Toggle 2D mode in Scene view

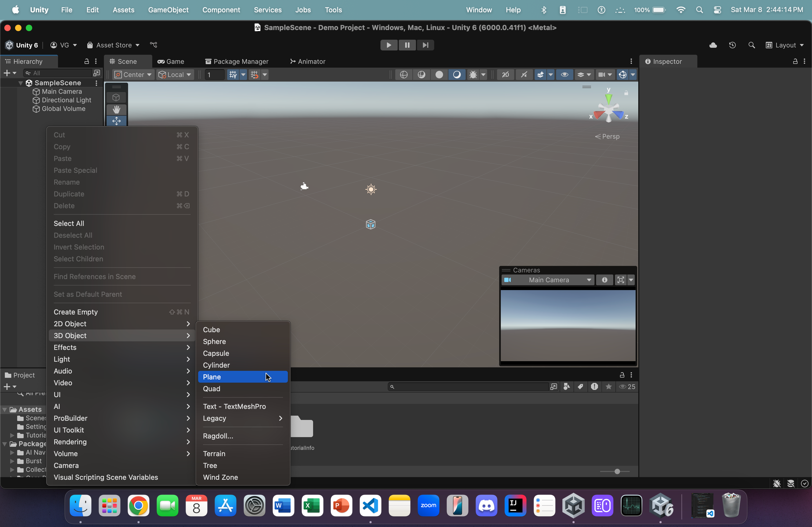tap(505, 74)
